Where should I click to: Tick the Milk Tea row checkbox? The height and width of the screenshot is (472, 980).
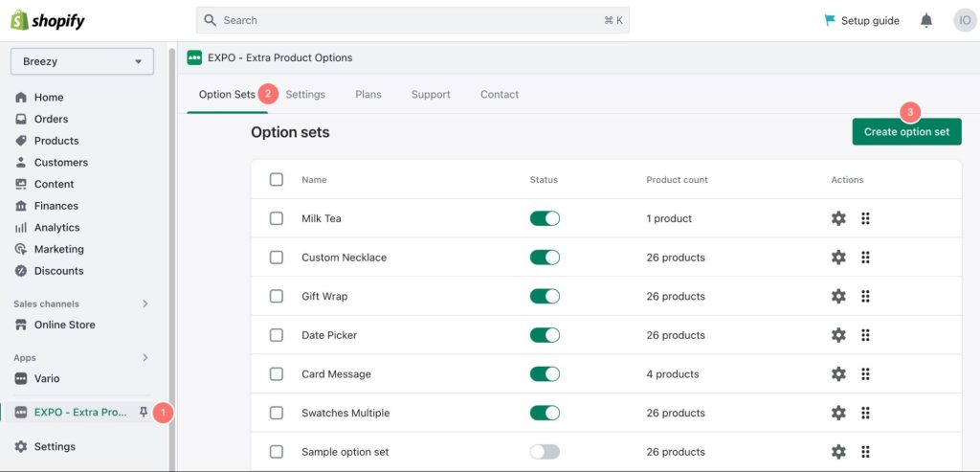click(277, 218)
